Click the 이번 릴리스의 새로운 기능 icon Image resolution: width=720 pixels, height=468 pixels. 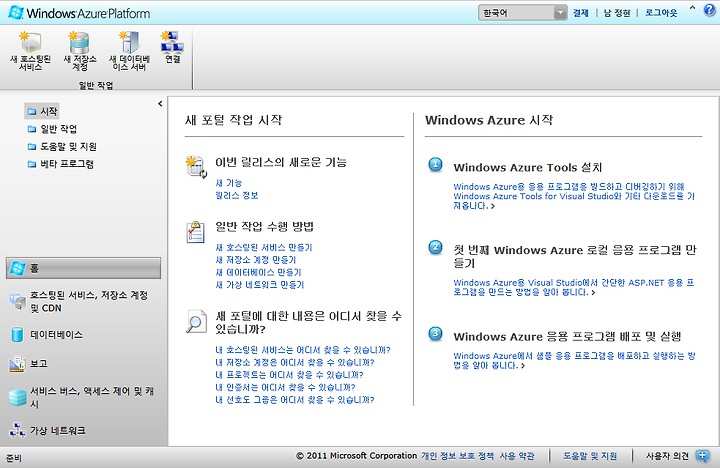(x=197, y=167)
